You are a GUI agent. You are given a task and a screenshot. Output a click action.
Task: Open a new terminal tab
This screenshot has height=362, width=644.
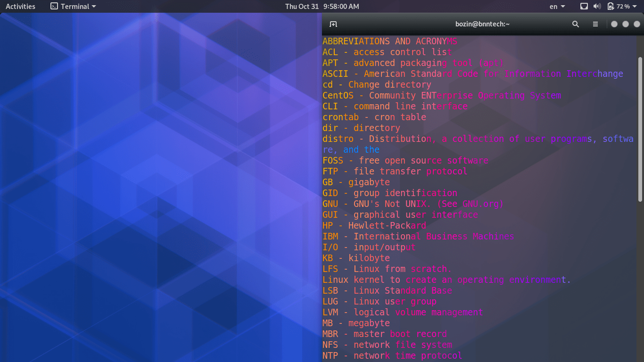click(x=333, y=24)
